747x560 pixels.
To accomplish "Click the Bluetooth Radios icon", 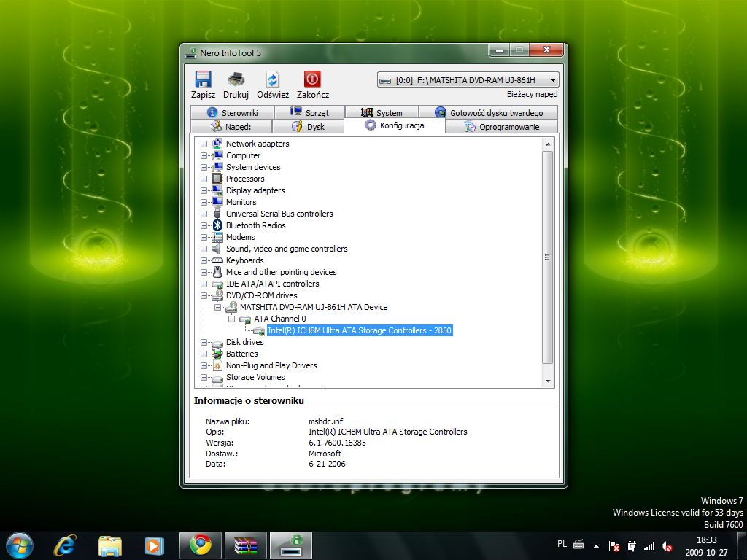I will coord(217,225).
